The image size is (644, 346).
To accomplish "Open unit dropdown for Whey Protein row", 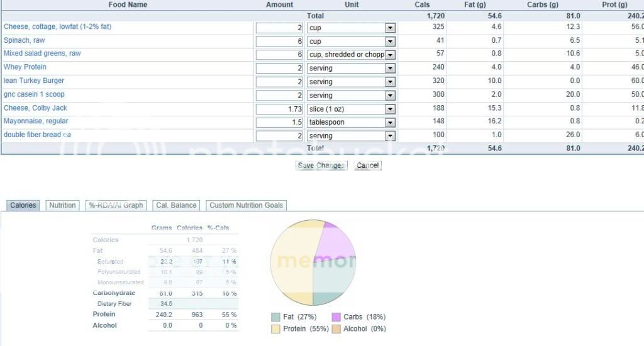I will 390,69.
